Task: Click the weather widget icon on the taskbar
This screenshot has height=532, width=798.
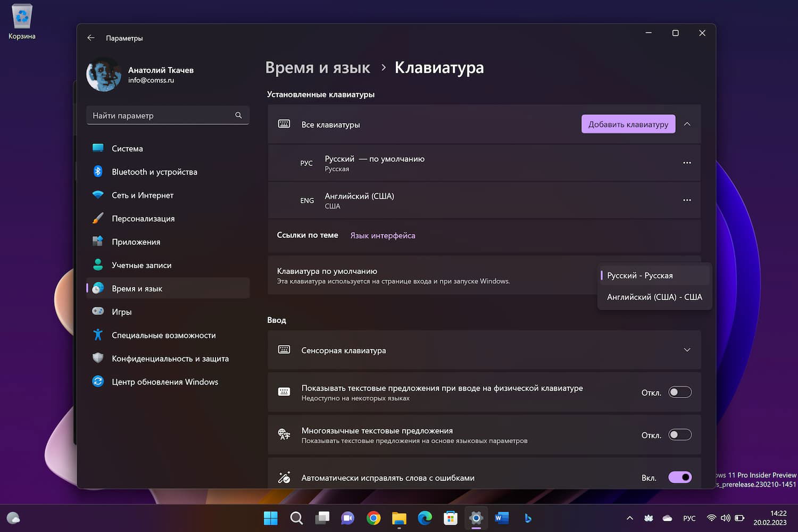Action: 13,518
